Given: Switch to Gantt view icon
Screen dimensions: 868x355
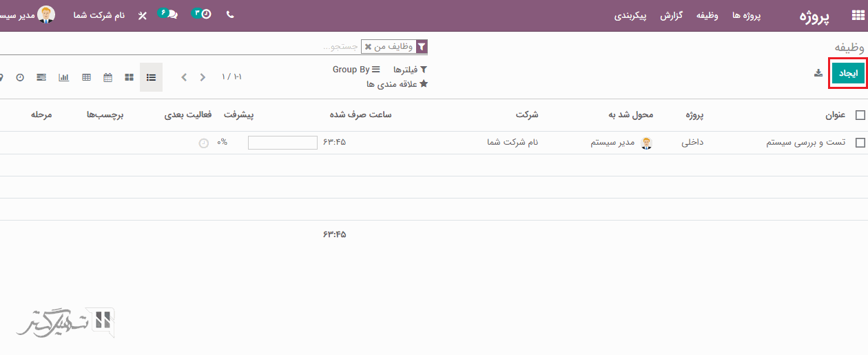Looking at the screenshot, I should pyautogui.click(x=41, y=77).
